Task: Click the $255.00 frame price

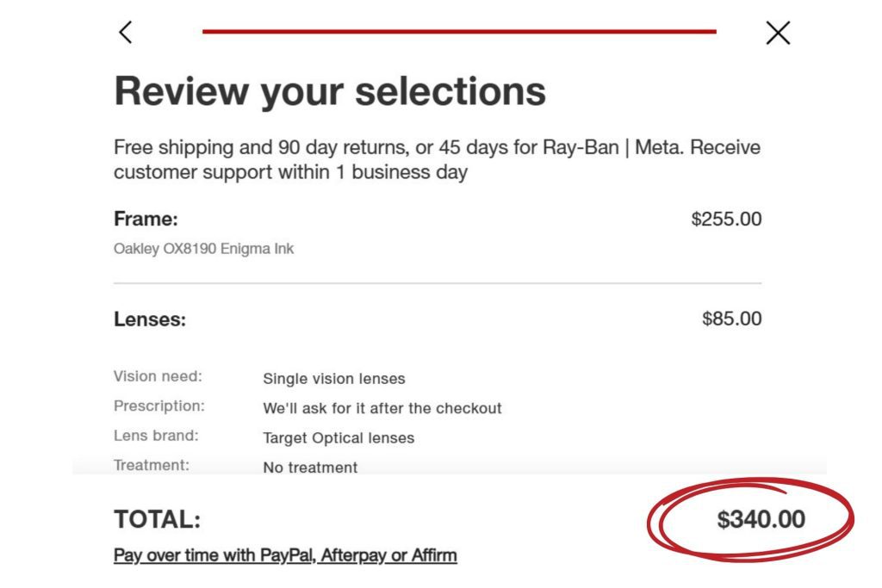Action: pyautogui.click(x=726, y=219)
